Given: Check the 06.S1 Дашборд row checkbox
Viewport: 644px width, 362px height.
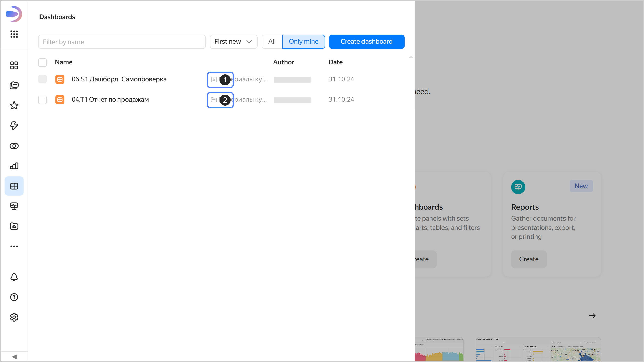Looking at the screenshot, I should coord(43,79).
